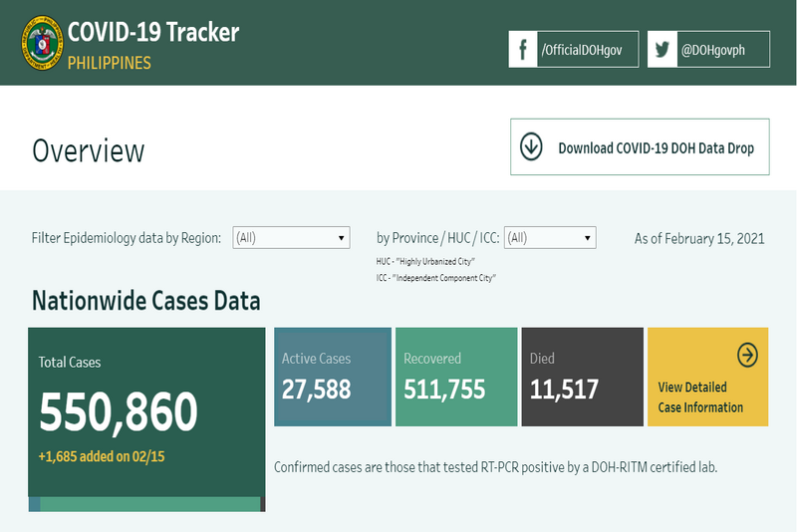Click the Overview heading
797x532 pixels.
(x=89, y=150)
